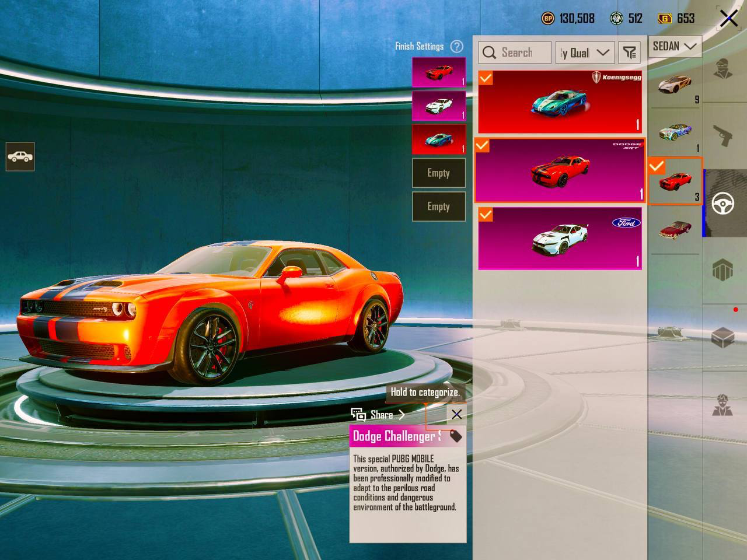Close the Dodge Challenger description popup
Image resolution: width=747 pixels, height=560 pixels.
456,414
